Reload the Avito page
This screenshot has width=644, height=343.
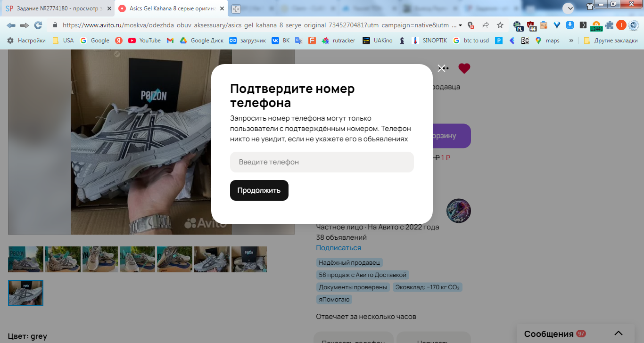(38, 25)
